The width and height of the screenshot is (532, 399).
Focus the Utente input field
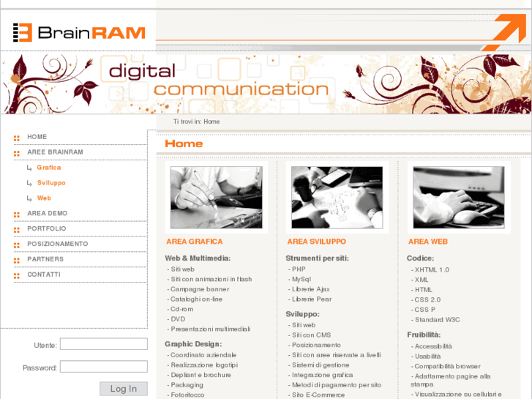(104, 343)
